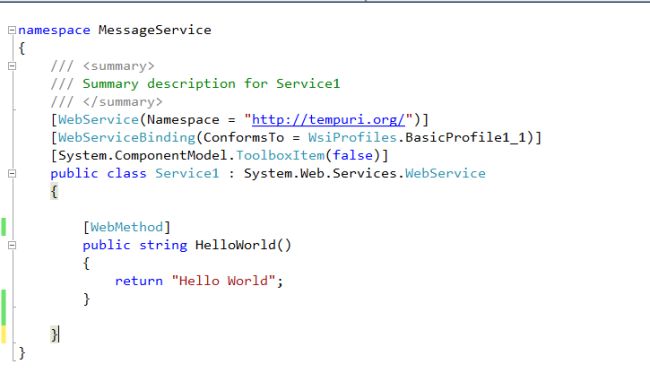
Task: Click the false keyword in ToolboxItem
Action: (353, 155)
